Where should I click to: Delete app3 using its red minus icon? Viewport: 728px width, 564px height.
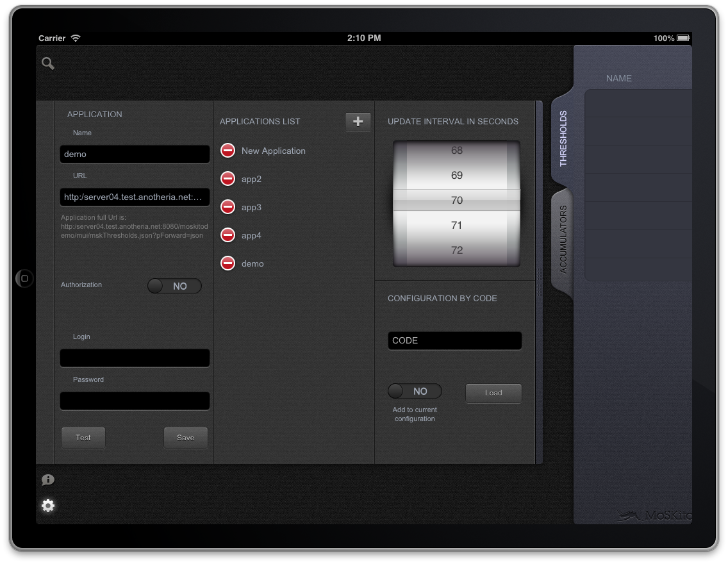pyautogui.click(x=227, y=207)
